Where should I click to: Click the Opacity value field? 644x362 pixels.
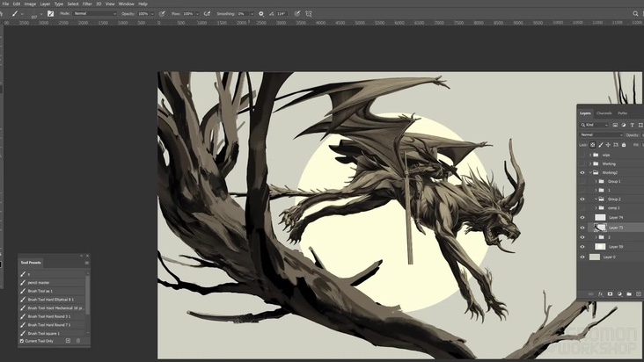(x=143, y=14)
